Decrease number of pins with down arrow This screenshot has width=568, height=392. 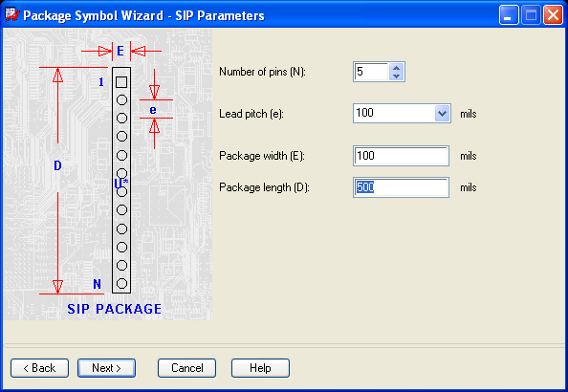[x=396, y=76]
